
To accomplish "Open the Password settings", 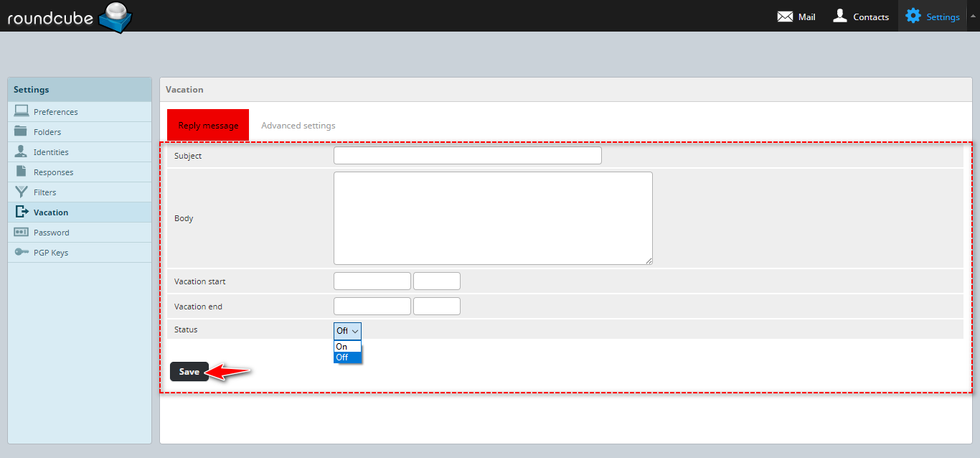I will (x=80, y=232).
